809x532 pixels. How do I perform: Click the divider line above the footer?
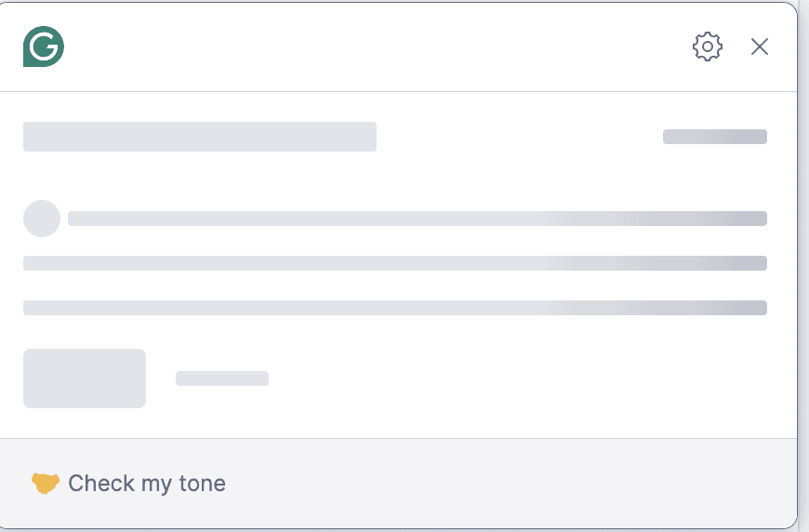click(398, 438)
